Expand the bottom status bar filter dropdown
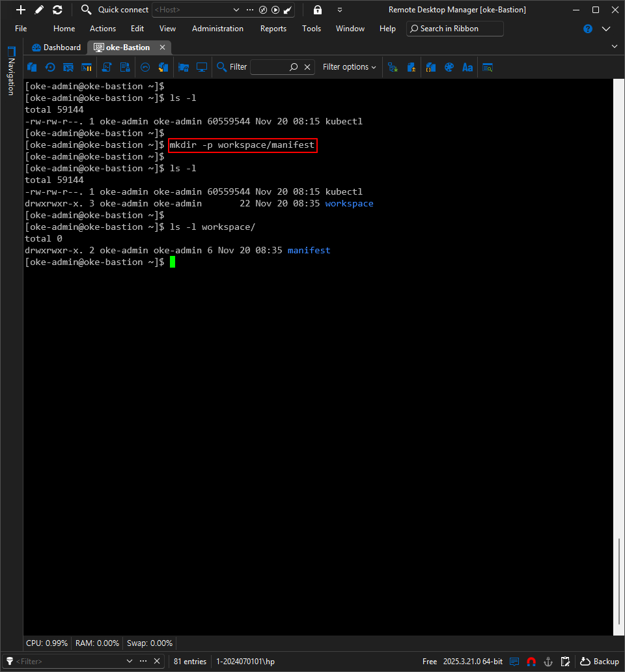 tap(129, 662)
